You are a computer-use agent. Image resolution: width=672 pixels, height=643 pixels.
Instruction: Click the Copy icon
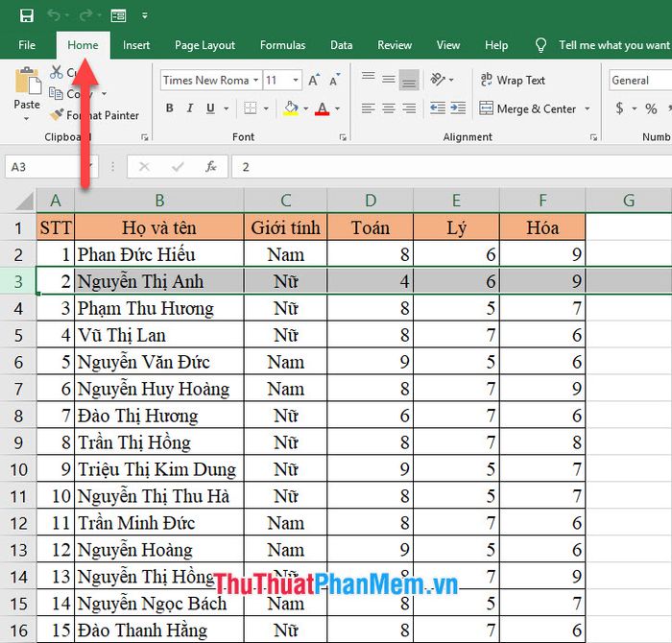56,93
